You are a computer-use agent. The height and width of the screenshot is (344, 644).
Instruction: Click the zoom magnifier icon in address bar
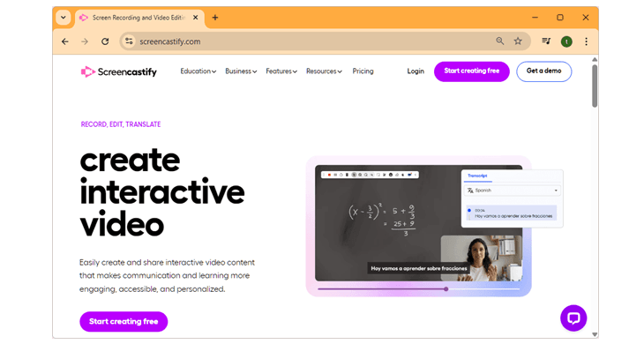tap(500, 41)
